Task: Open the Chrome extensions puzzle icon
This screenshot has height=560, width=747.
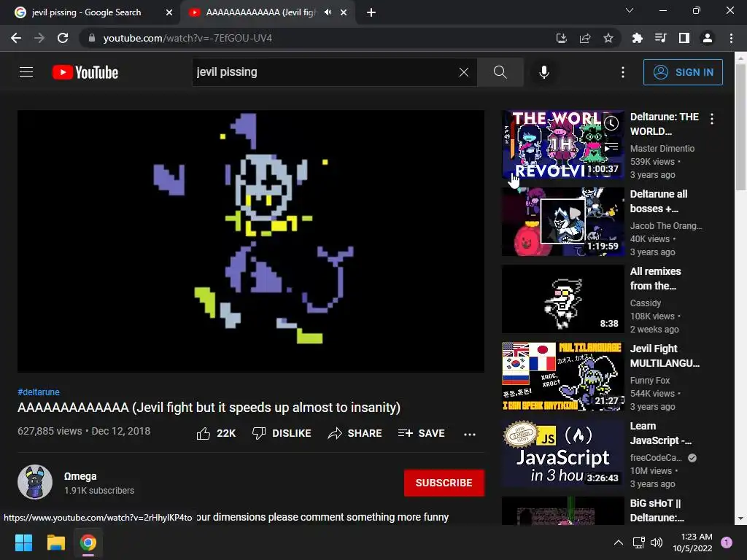Action: click(x=637, y=38)
